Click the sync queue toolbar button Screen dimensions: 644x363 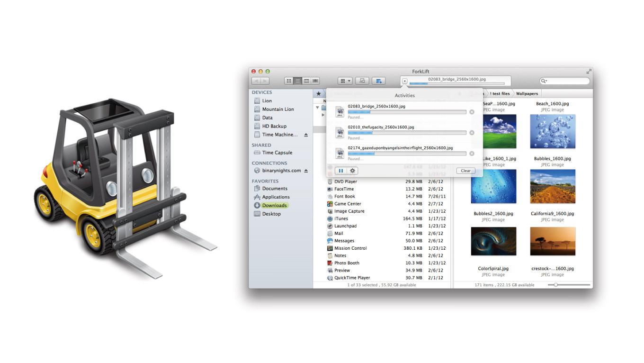click(x=379, y=81)
